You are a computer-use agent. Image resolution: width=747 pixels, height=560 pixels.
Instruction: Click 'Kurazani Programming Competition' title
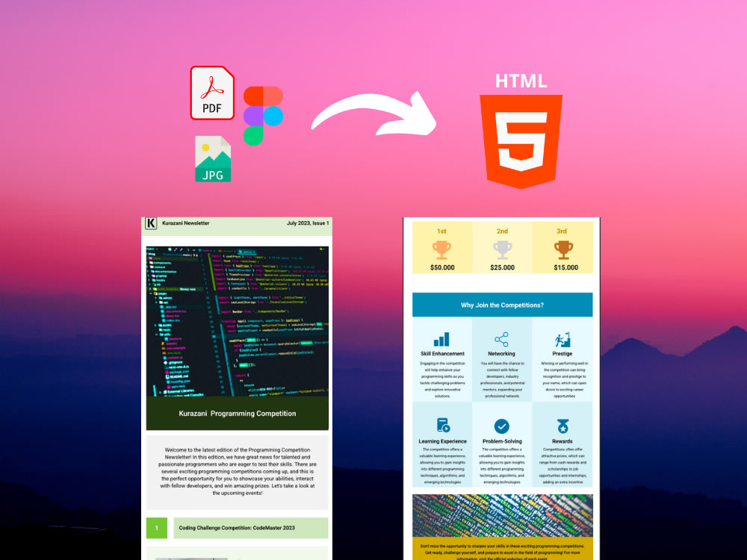238,414
